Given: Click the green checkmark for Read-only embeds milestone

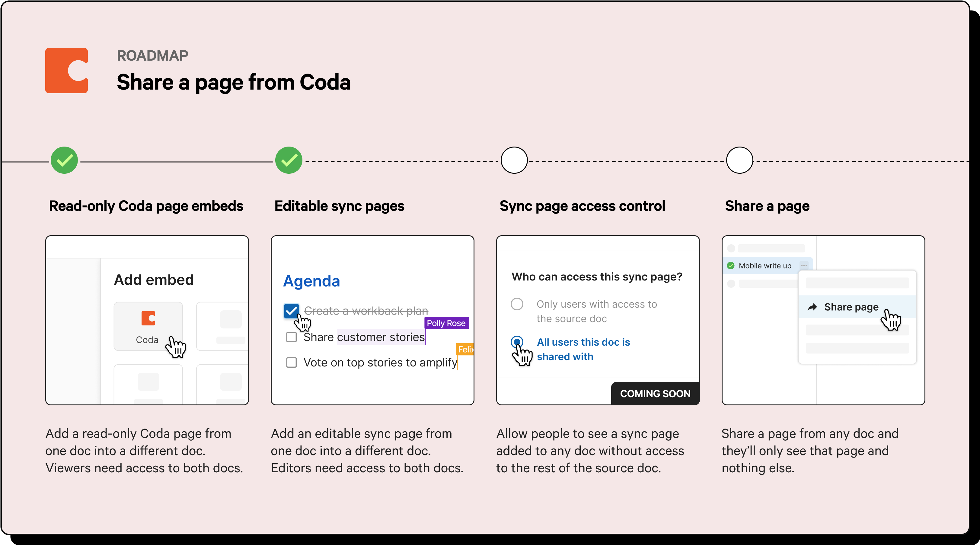Looking at the screenshot, I should coord(64,160).
